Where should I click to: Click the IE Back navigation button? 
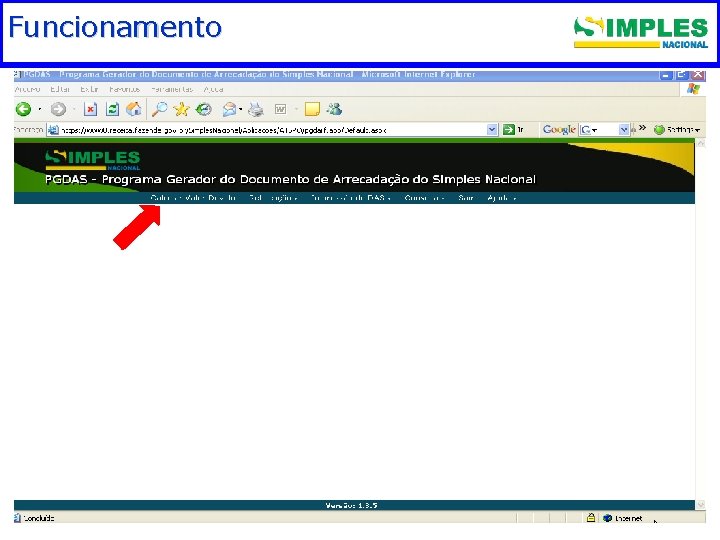pyautogui.click(x=23, y=109)
